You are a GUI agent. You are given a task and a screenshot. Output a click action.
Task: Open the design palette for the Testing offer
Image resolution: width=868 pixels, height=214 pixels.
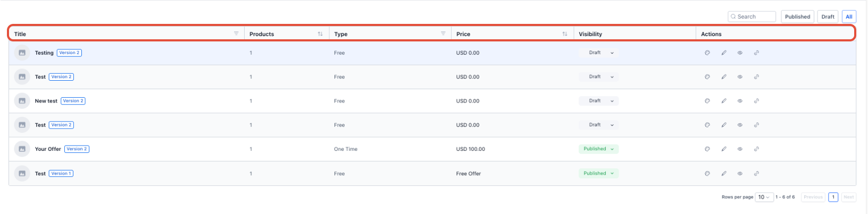pyautogui.click(x=707, y=53)
